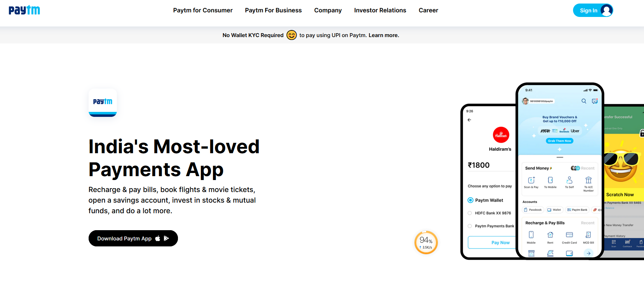Click the Sign In user avatar icon
The width and height of the screenshot is (644, 287).
pos(606,10)
